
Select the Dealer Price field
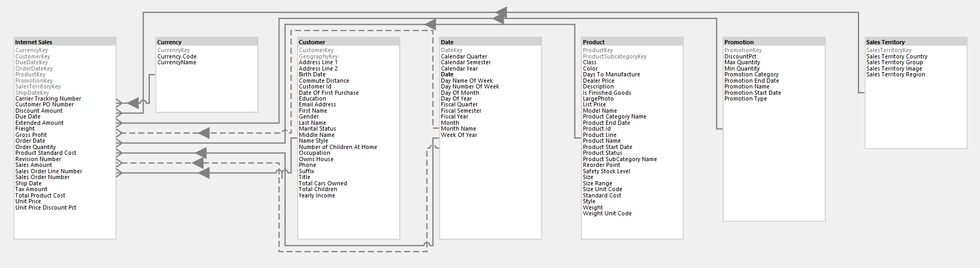(598, 81)
